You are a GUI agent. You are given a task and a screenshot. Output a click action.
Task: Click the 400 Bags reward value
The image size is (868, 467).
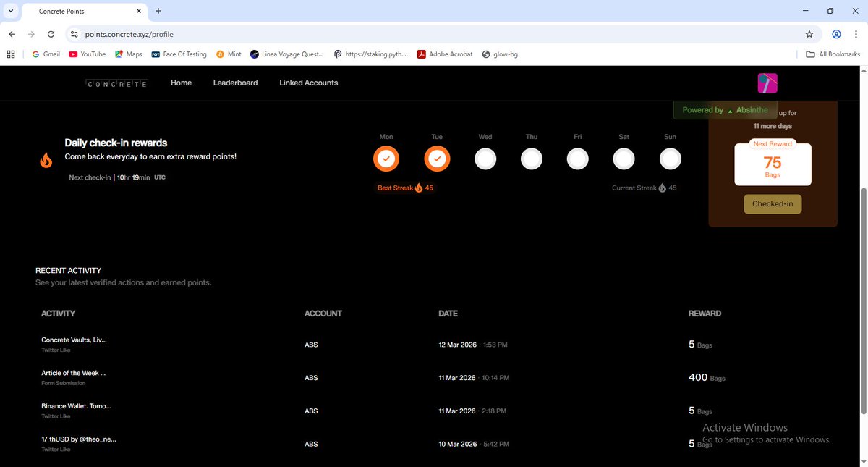(707, 377)
